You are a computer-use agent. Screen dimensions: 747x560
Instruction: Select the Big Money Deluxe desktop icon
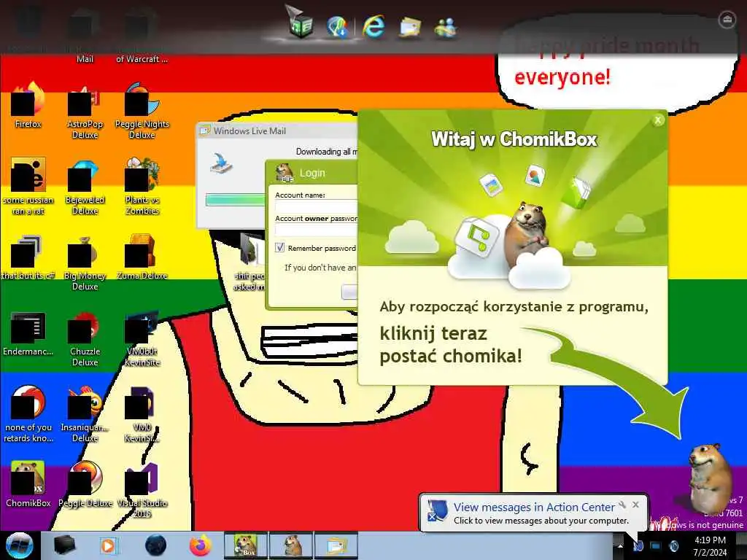(85, 262)
